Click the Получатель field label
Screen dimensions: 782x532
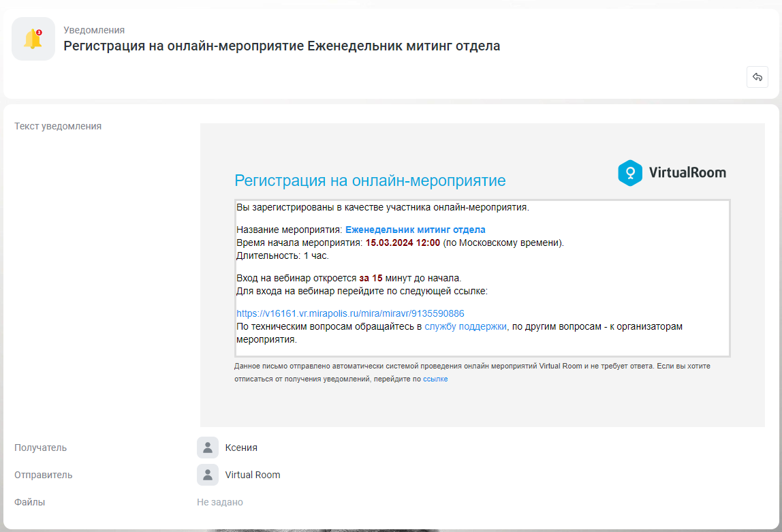tap(40, 448)
